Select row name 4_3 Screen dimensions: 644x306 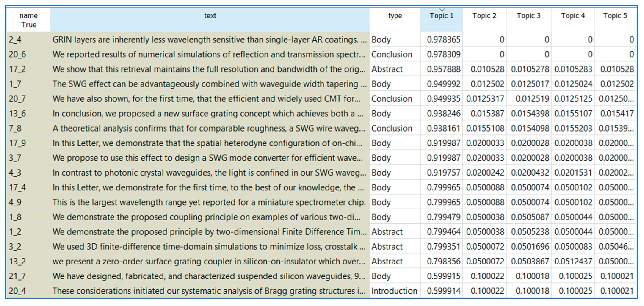pyautogui.click(x=15, y=173)
